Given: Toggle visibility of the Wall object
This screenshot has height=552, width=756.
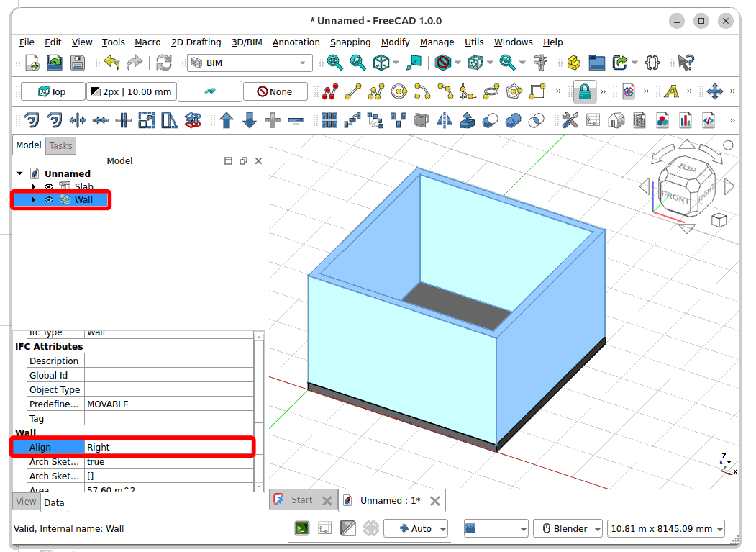Looking at the screenshot, I should tap(49, 199).
